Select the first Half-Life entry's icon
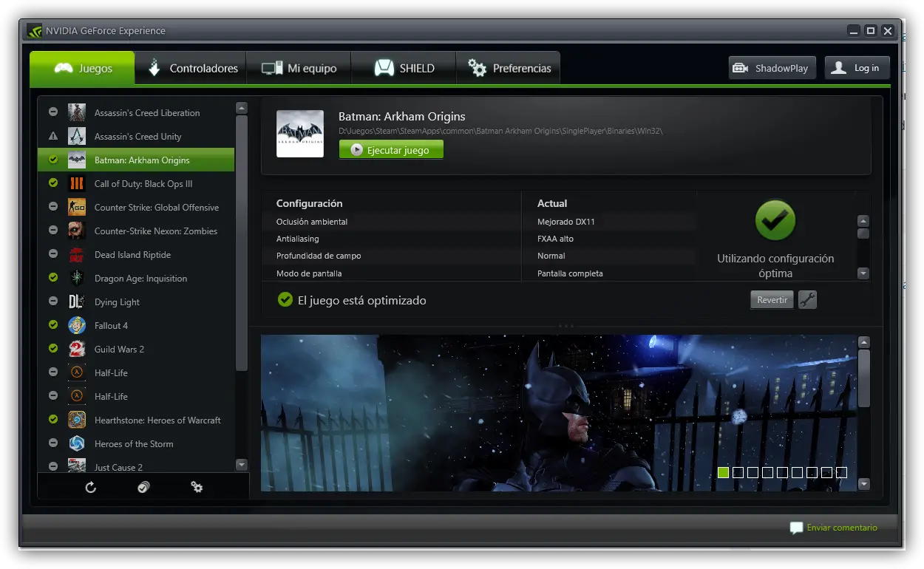This screenshot has height=569, width=924. click(x=77, y=372)
